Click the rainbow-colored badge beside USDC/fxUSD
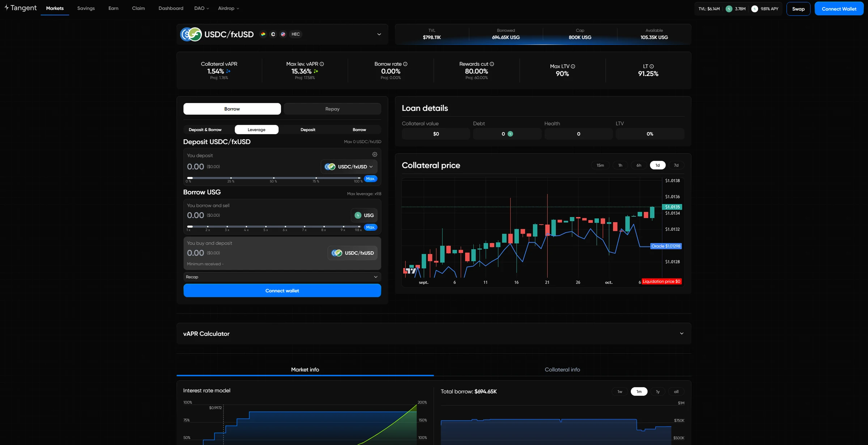Screen dimensions: 868x445 click(263, 34)
